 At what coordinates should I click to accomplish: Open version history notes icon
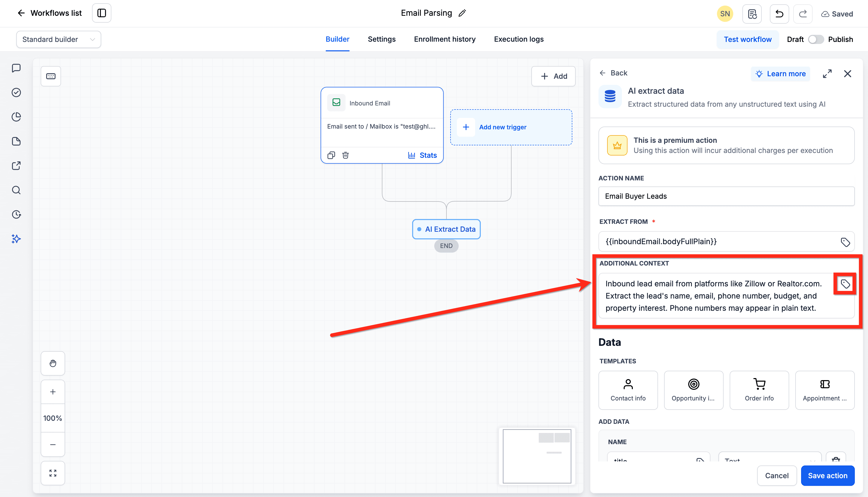pos(752,14)
